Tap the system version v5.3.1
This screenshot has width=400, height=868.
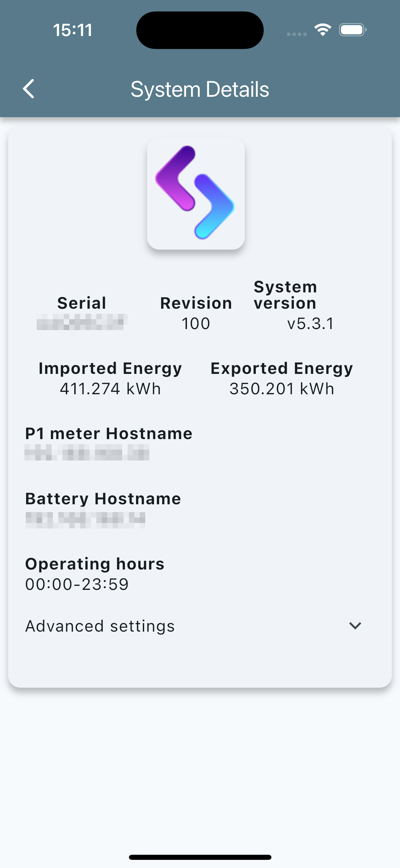(x=310, y=323)
